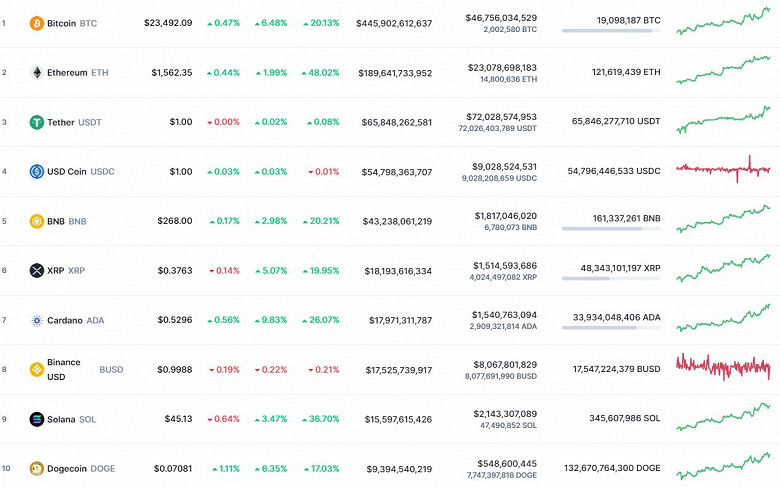
Task: Click Bitcoin's circulating supply progress bar
Action: [x=611, y=31]
